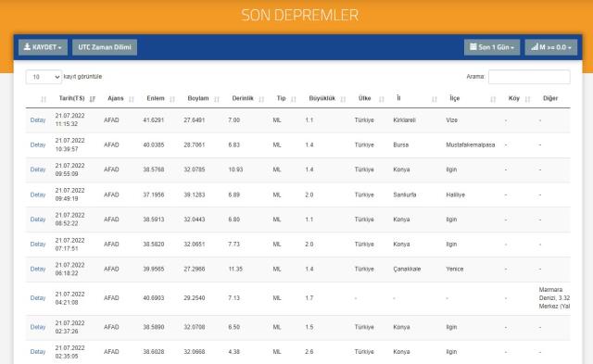This screenshot has height=364, width=593.
Task: Open Detay for the 07:17:51 Konya quake
Action: (x=38, y=245)
